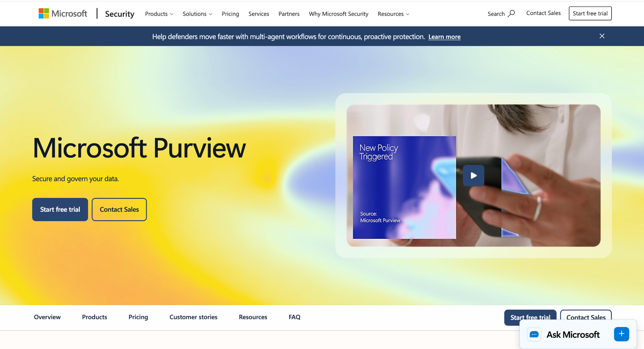644x349 pixels.
Task: Click the hero Start free trial button
Action: (x=60, y=210)
